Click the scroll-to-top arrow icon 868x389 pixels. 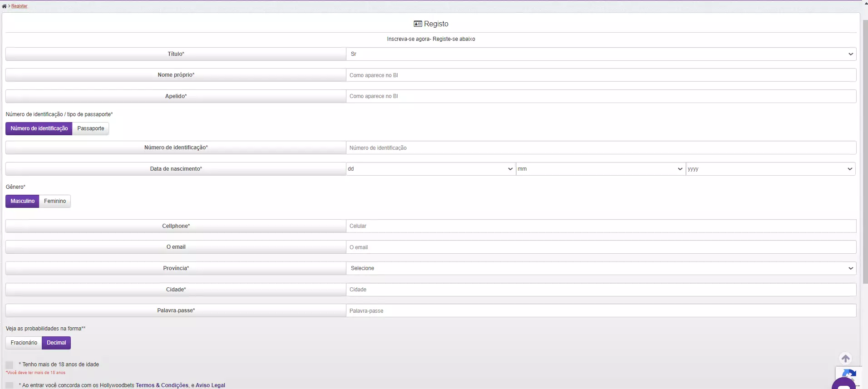pos(845,359)
